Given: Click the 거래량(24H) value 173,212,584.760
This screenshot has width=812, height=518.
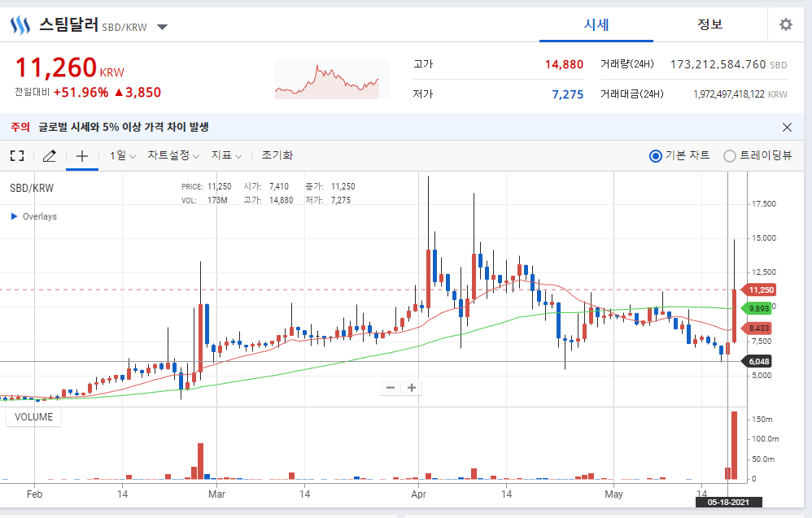Looking at the screenshot, I should tap(718, 65).
